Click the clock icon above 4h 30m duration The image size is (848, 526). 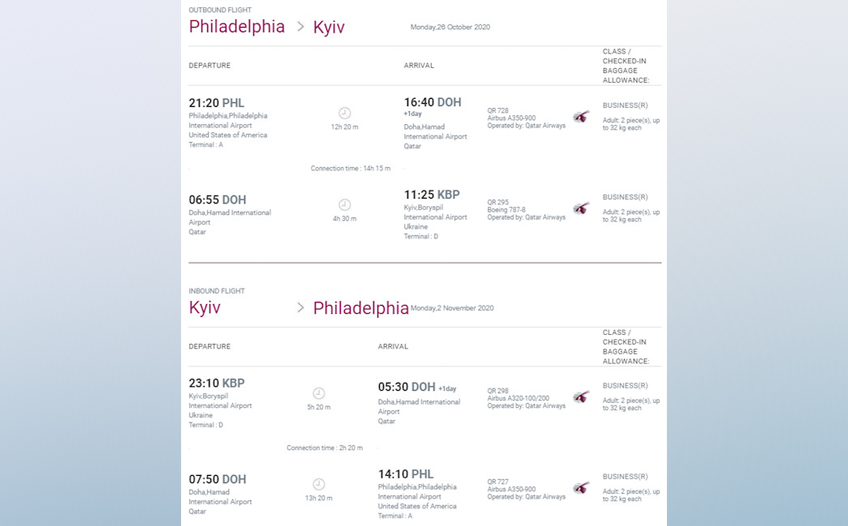click(x=344, y=205)
